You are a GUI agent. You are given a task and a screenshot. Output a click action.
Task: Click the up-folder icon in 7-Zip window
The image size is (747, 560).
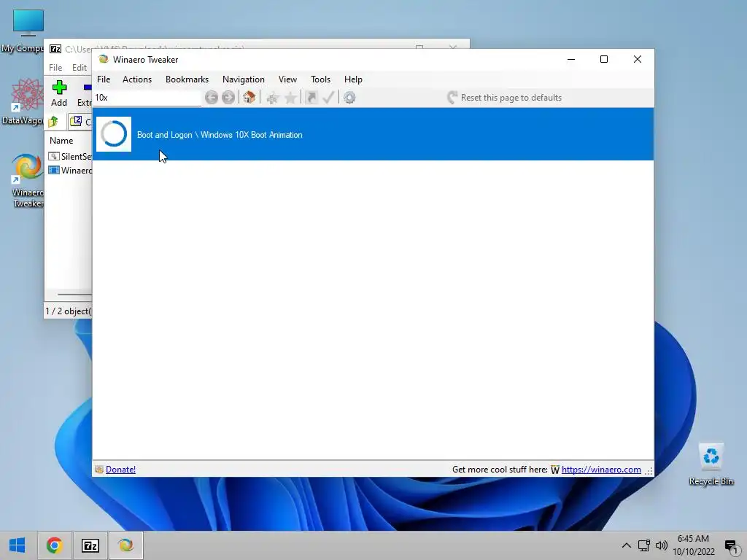click(x=53, y=122)
